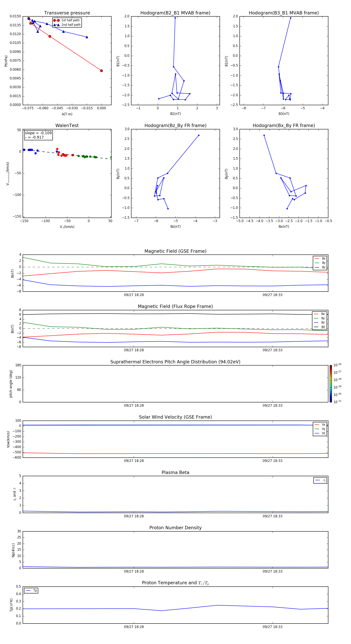Click the "V_A(km/s)" x-axis label
Image resolution: width=351 pixels, height=644 pixels.
[67, 227]
